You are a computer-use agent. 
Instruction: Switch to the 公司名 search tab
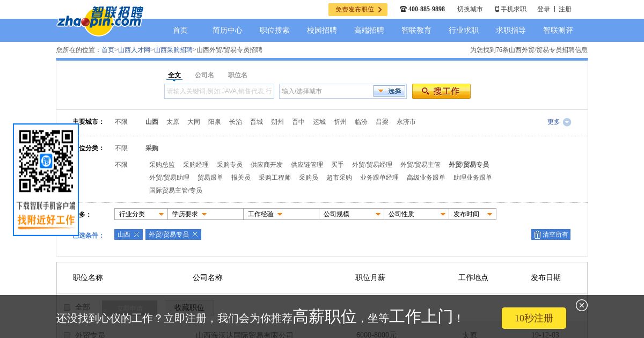tap(204, 75)
